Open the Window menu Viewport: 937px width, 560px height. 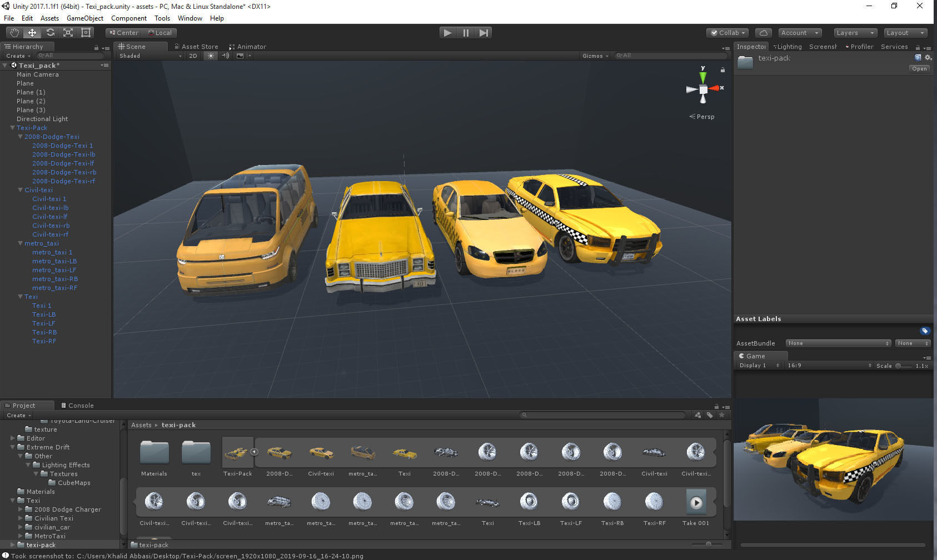click(x=190, y=18)
